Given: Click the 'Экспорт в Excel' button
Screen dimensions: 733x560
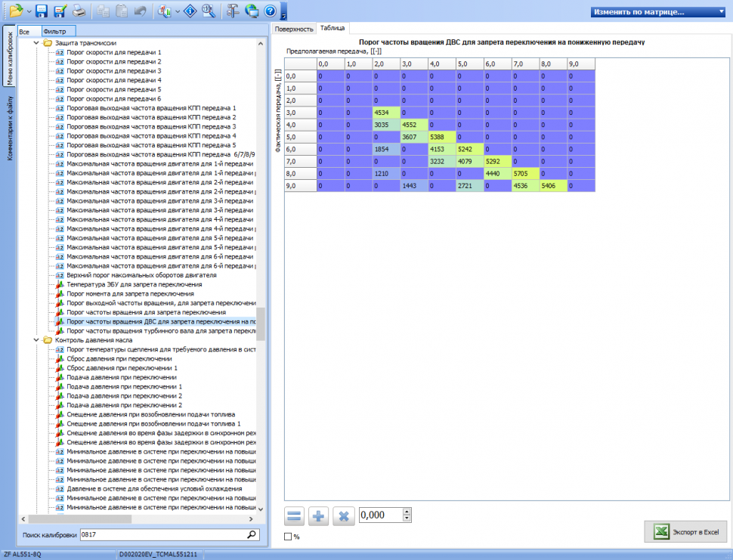Looking at the screenshot, I should (686, 531).
